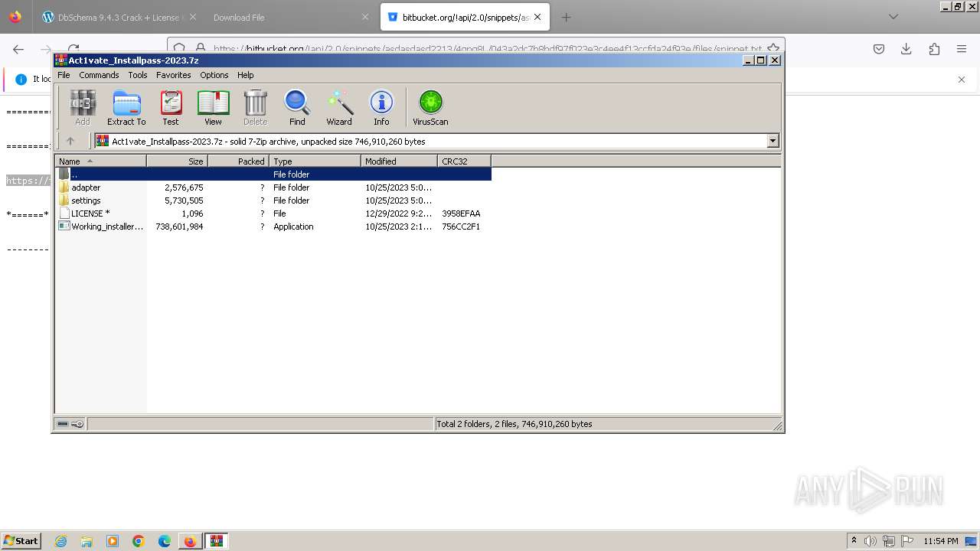
Task: Sort list by Type column header
Action: (x=315, y=161)
